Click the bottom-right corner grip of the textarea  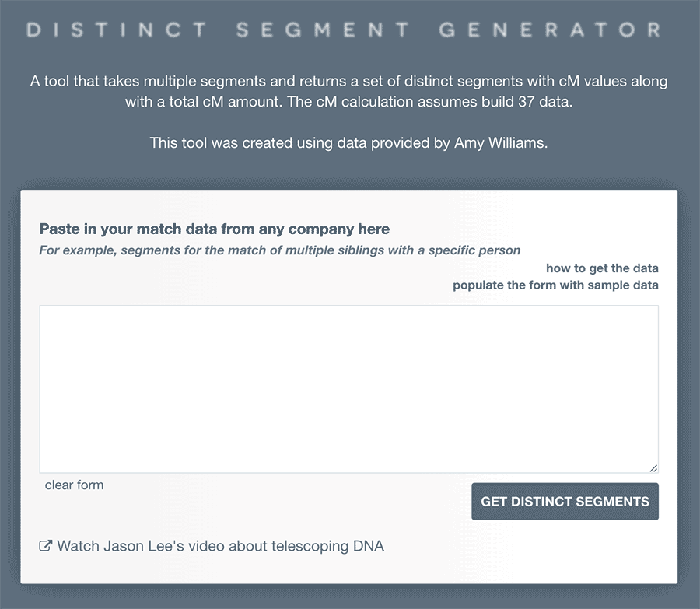point(653,468)
